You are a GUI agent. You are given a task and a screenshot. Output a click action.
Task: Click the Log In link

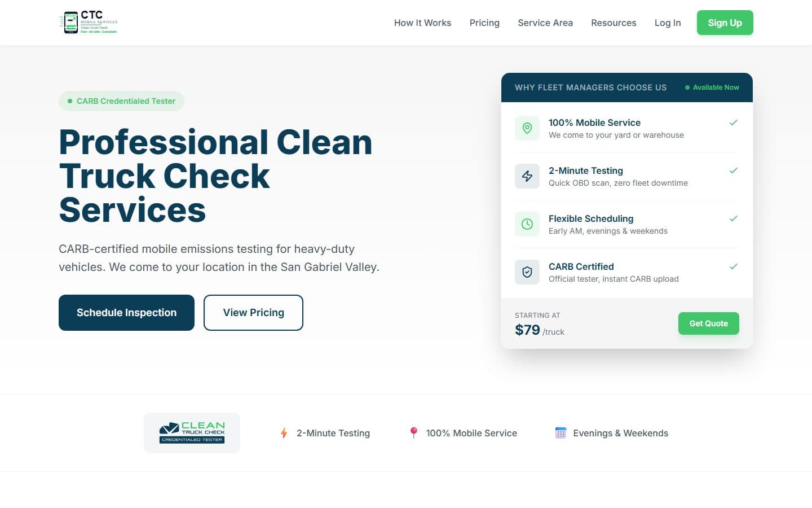pyautogui.click(x=668, y=23)
